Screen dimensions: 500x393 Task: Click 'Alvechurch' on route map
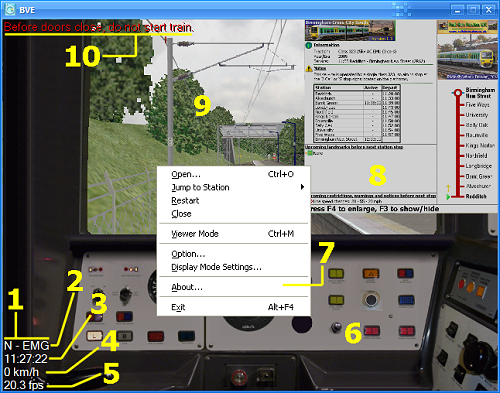(478, 186)
